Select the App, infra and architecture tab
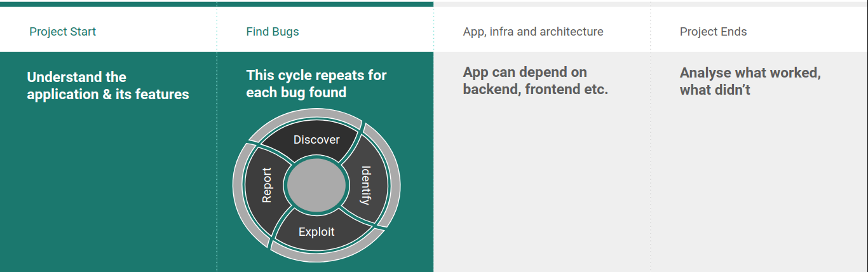Image resolution: width=868 pixels, height=272 pixels. 532,31
